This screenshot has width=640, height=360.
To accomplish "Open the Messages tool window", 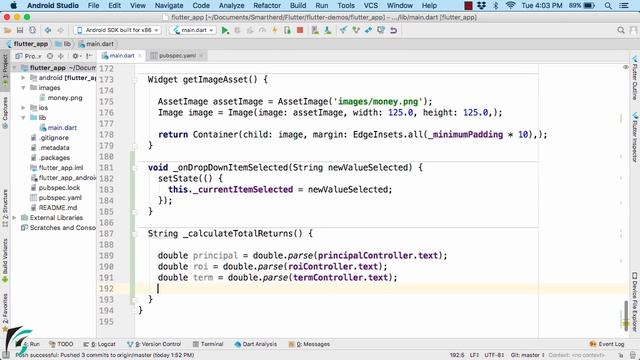I will (309, 344).
